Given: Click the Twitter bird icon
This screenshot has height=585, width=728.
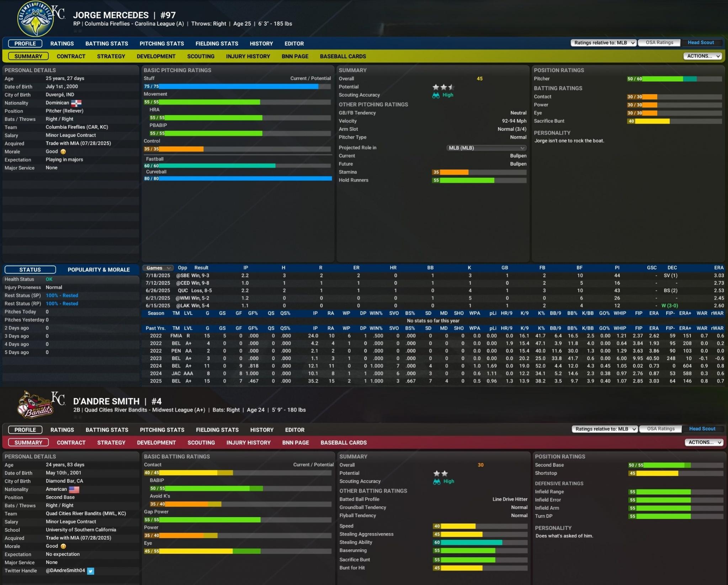Looking at the screenshot, I should pos(91,571).
